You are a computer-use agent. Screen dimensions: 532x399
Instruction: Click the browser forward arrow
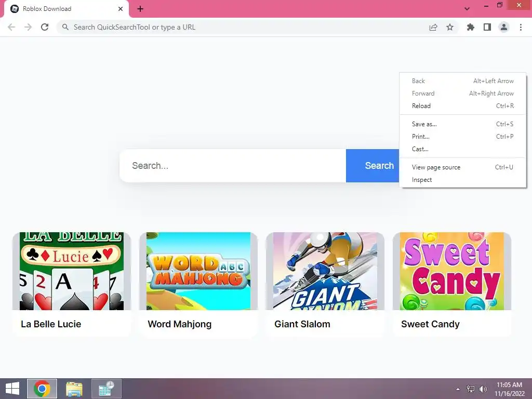(x=28, y=27)
